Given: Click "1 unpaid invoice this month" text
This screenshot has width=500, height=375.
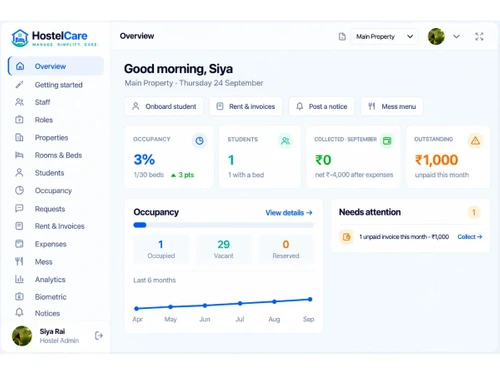Looking at the screenshot, I should point(393,237).
